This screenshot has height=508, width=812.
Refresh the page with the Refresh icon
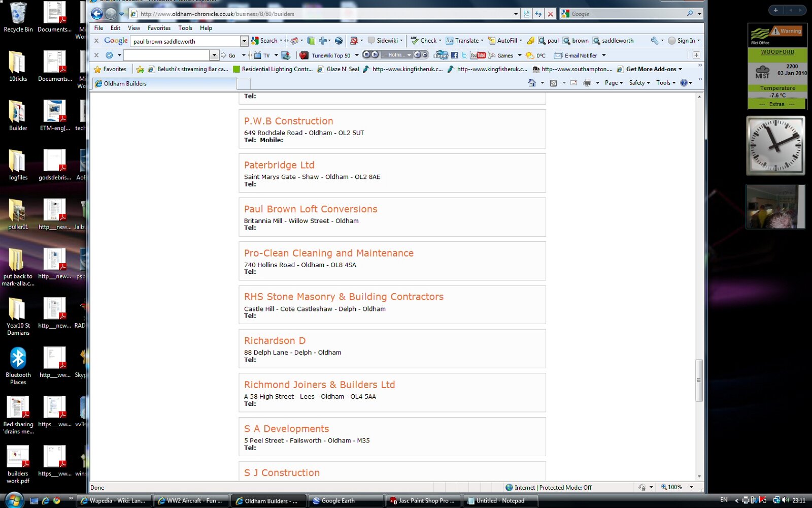[x=538, y=14]
